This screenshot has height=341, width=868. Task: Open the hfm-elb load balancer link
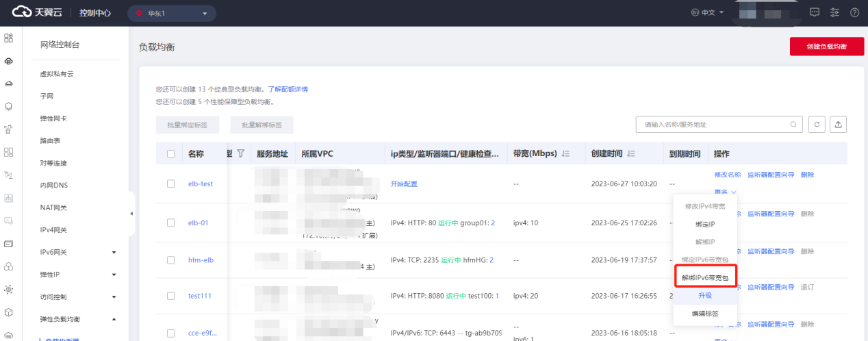201,260
